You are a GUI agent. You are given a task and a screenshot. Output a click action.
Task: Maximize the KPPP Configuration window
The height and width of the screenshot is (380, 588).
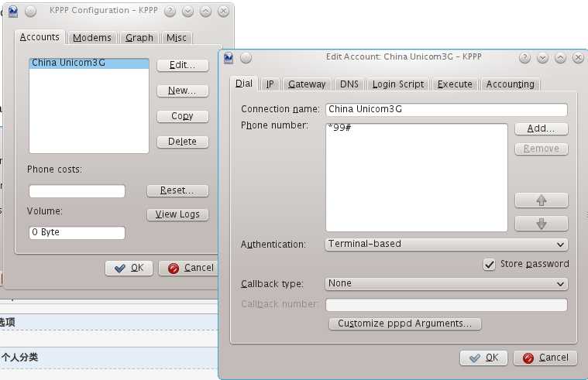(205, 12)
